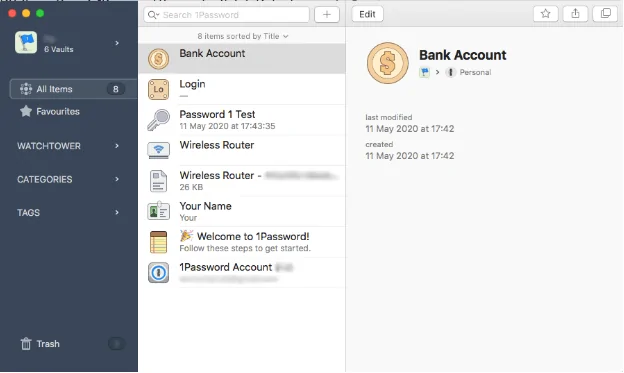Click the share item toolbar button
This screenshot has width=624, height=373.
tap(575, 14)
